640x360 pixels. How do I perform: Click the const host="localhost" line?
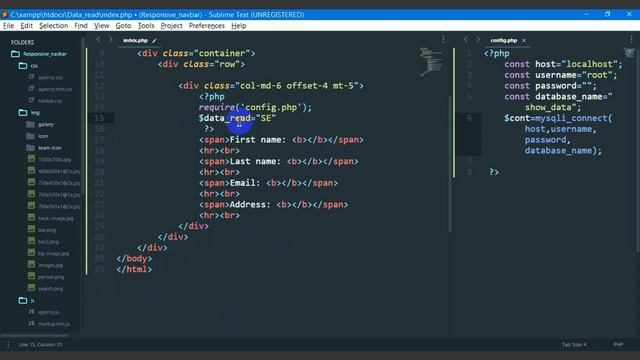(563, 64)
